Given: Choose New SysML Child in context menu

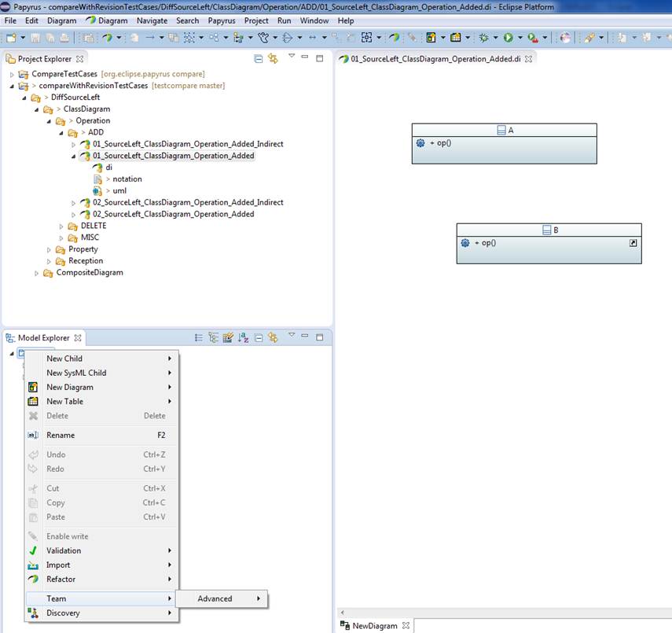Looking at the screenshot, I should point(101,373).
